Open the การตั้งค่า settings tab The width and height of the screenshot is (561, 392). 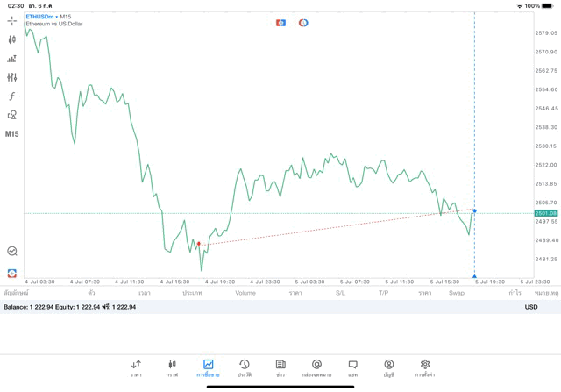point(425,367)
